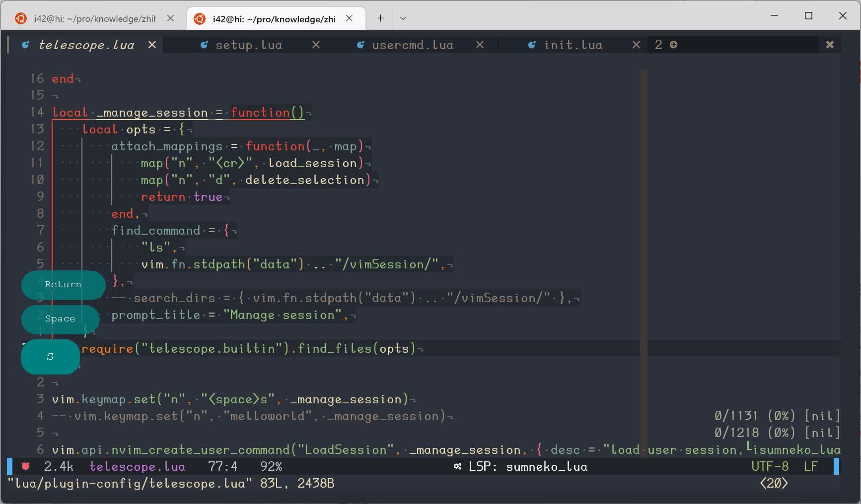The height and width of the screenshot is (504, 861).
Task: Close the usercmd.lua buffer
Action: pos(479,44)
